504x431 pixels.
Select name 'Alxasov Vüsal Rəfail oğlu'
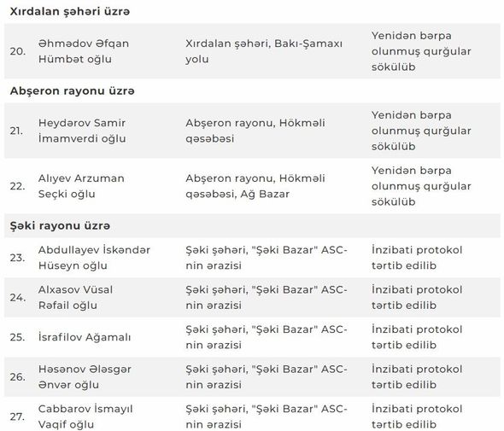point(75,297)
